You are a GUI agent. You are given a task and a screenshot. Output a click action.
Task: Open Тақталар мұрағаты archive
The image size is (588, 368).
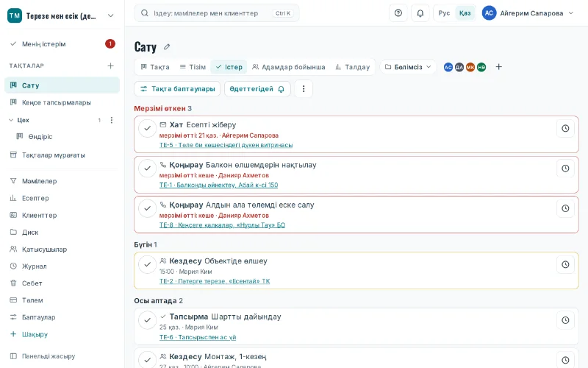point(62,155)
